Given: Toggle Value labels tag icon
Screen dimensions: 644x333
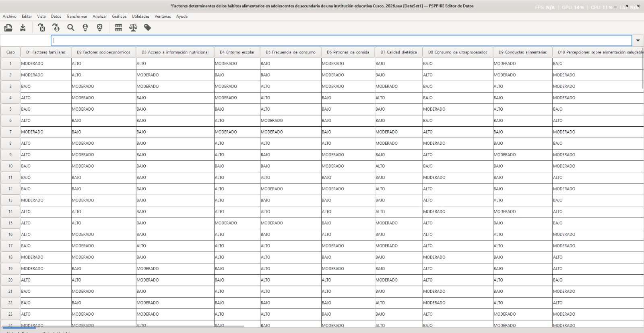Looking at the screenshot, I should [148, 27].
